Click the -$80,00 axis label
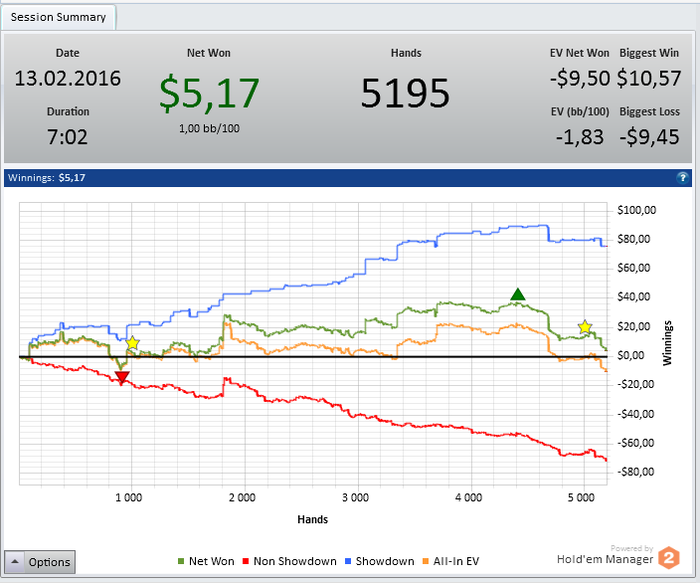 635,472
